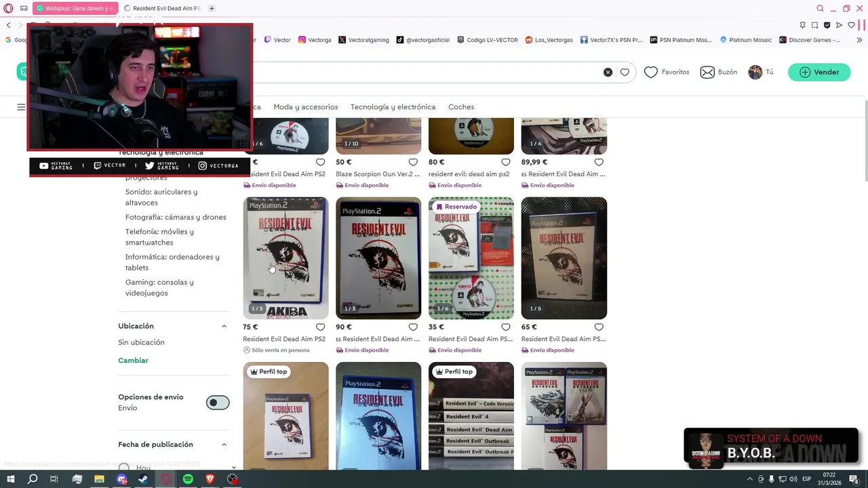Select the Hoy publication date radio

point(123,468)
